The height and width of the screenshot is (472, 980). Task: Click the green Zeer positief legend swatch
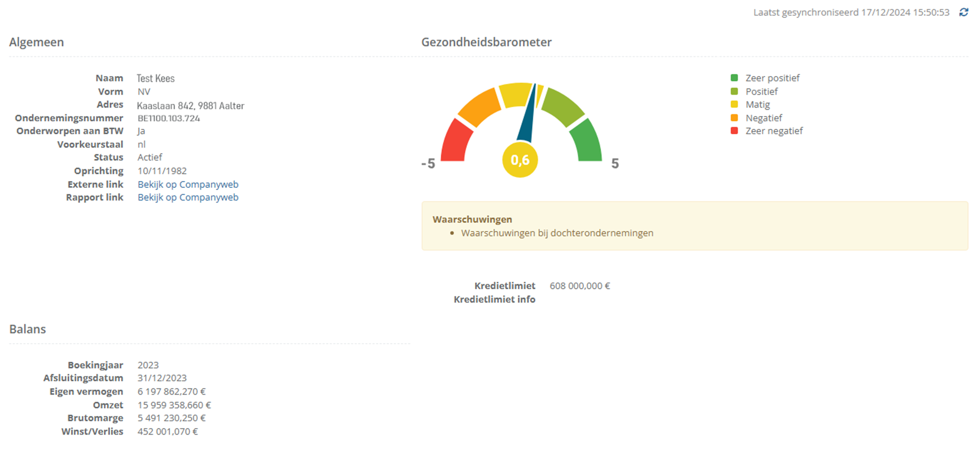pos(734,78)
